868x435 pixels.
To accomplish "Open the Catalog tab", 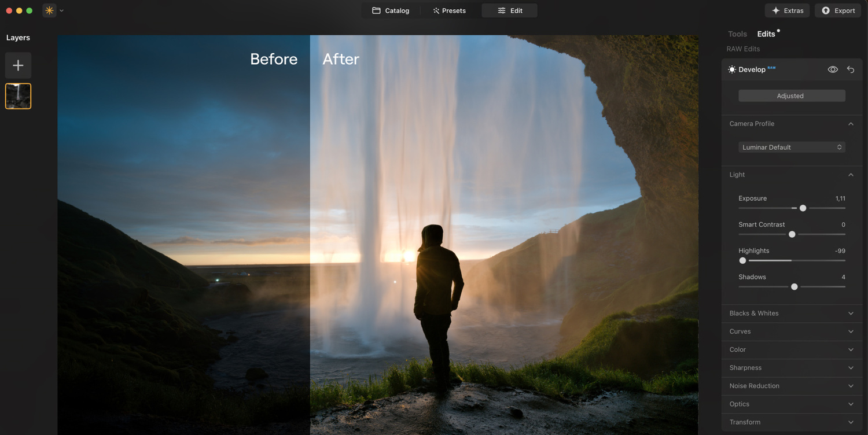I will [x=391, y=10].
